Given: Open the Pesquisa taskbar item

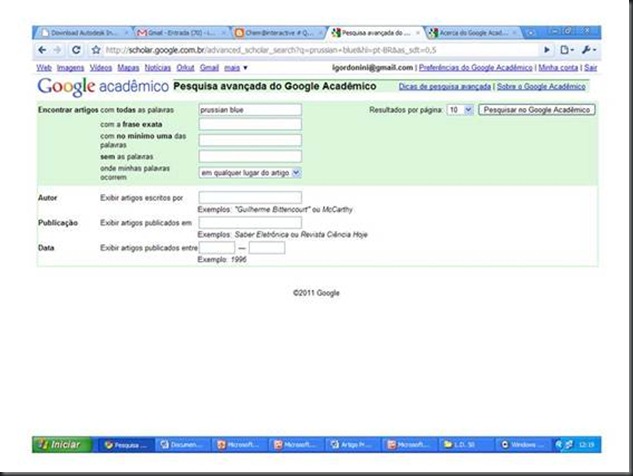Looking at the screenshot, I should [125, 445].
